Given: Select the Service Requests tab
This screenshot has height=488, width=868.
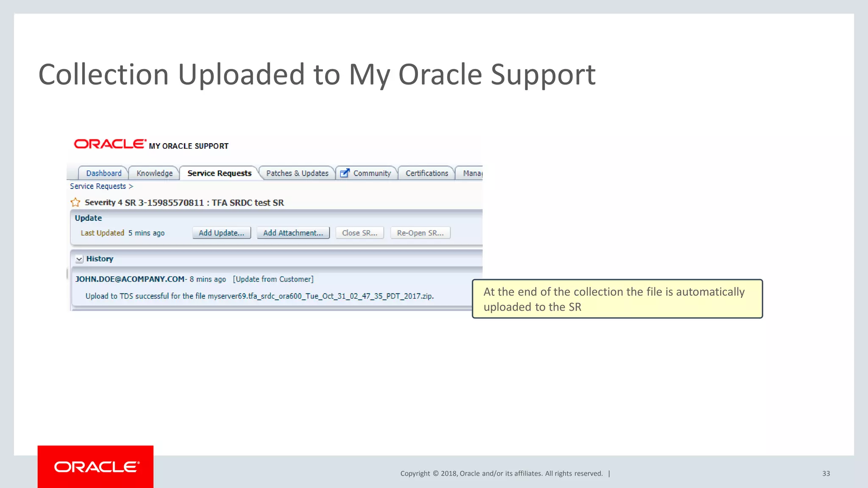Looking at the screenshot, I should (220, 173).
